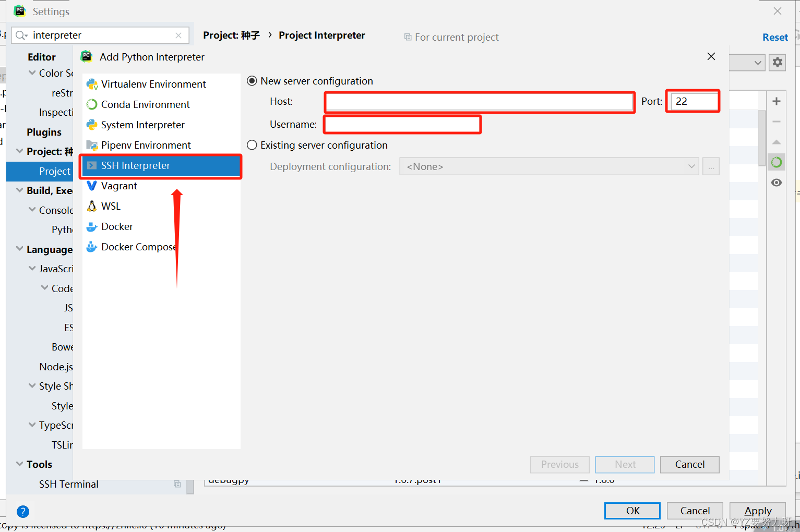Collapse the TypeScript tree node

32,425
